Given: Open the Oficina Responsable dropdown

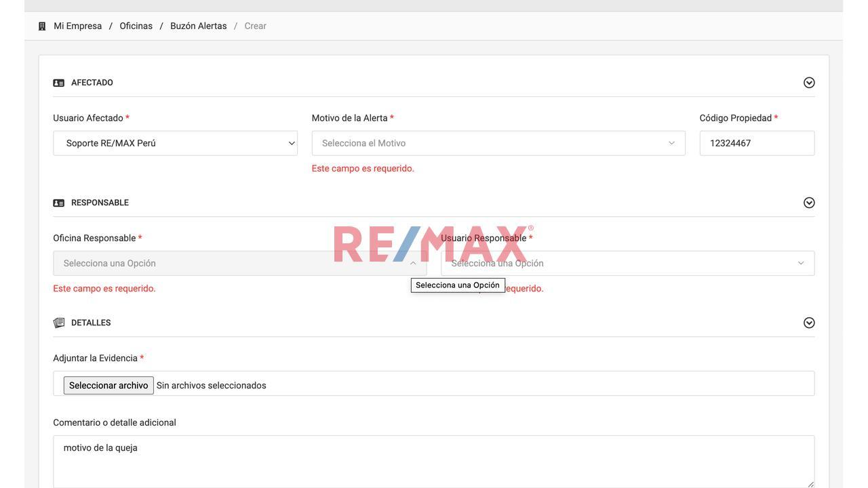Looking at the screenshot, I should 240,263.
